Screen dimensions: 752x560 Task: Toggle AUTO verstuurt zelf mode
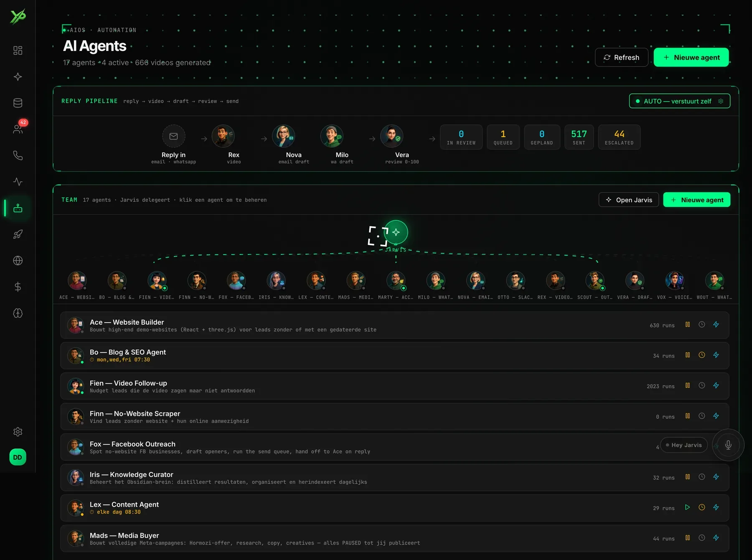click(x=680, y=101)
